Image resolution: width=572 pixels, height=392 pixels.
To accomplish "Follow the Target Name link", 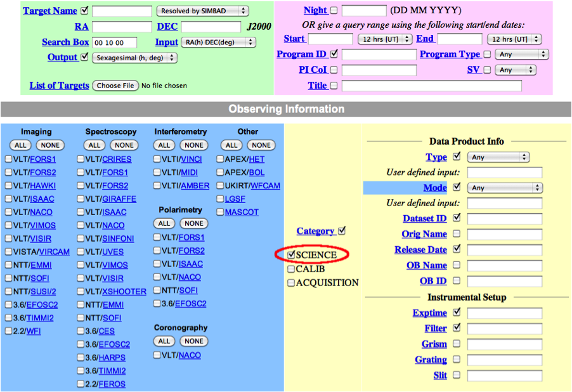I will [49, 11].
